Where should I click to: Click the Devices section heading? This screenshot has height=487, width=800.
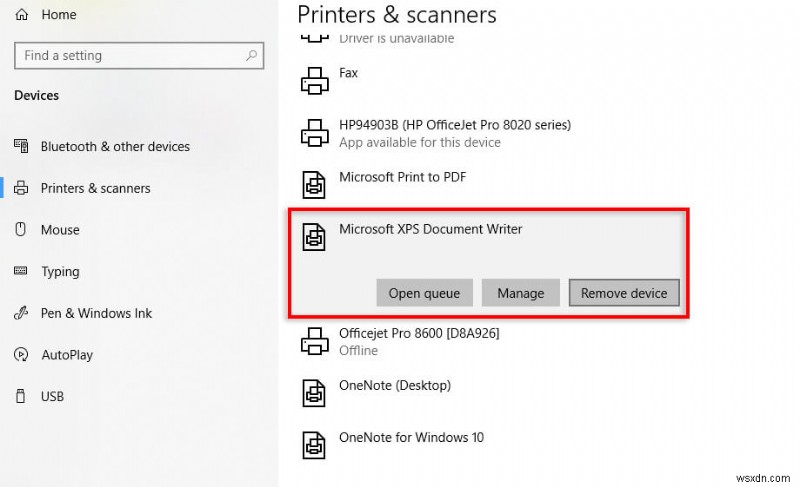point(36,95)
